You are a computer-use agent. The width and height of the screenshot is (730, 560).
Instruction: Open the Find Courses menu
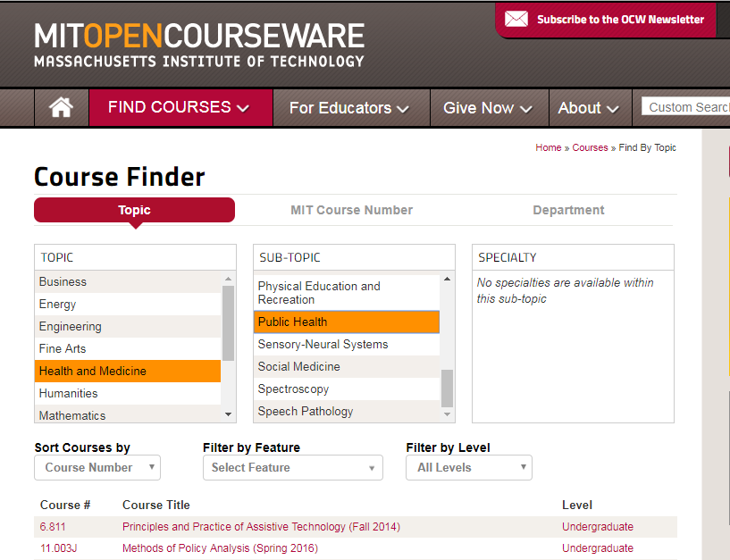tap(180, 108)
